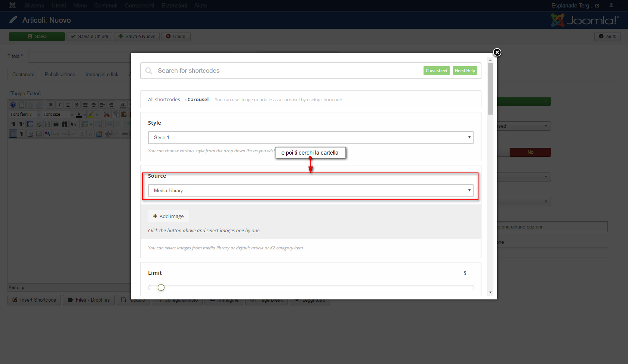The image size is (628, 364).
Task: Click the search magnifier in shortcodes box
Action: (x=149, y=71)
